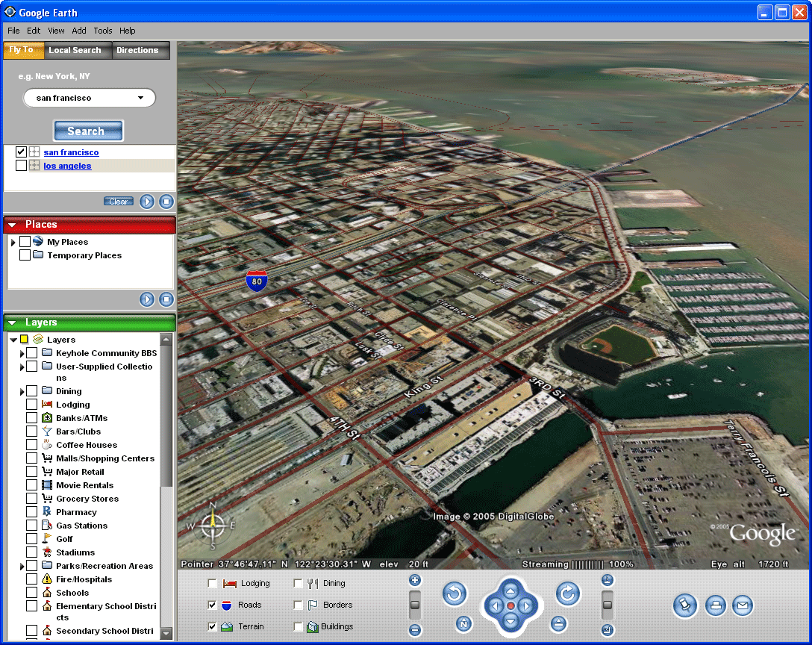The width and height of the screenshot is (812, 645).
Task: Click the rotate counter-clockwise button
Action: click(x=455, y=594)
